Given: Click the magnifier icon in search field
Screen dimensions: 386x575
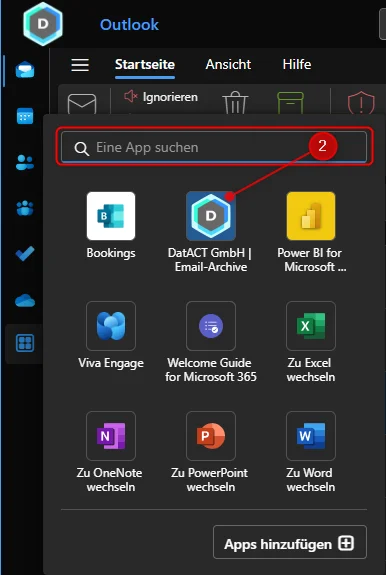Looking at the screenshot, I should 81,149.
